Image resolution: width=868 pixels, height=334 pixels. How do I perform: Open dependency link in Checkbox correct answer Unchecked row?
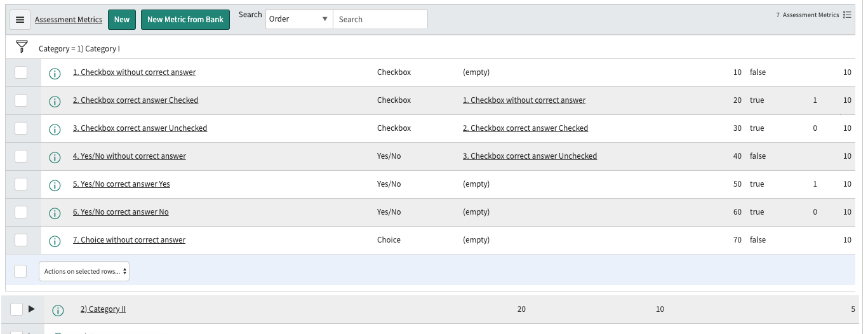(x=525, y=128)
